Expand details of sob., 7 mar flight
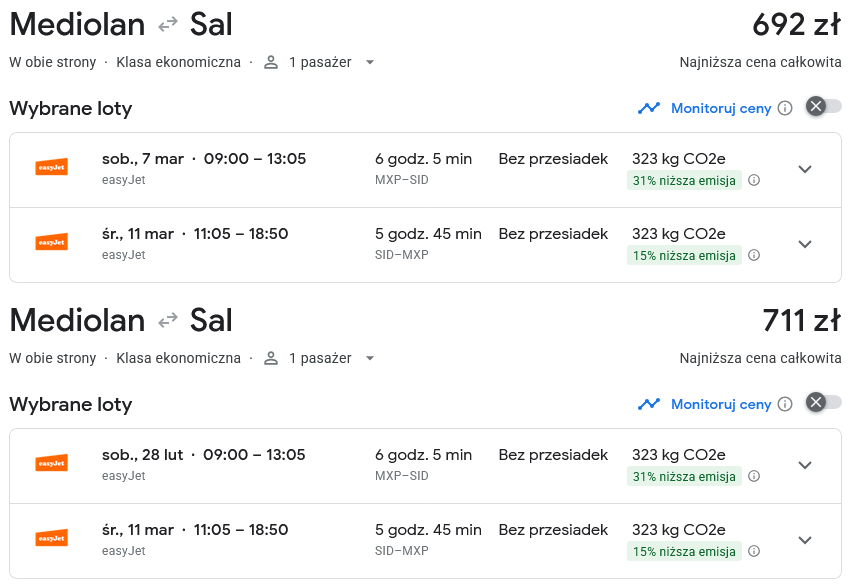 pyautogui.click(x=805, y=169)
